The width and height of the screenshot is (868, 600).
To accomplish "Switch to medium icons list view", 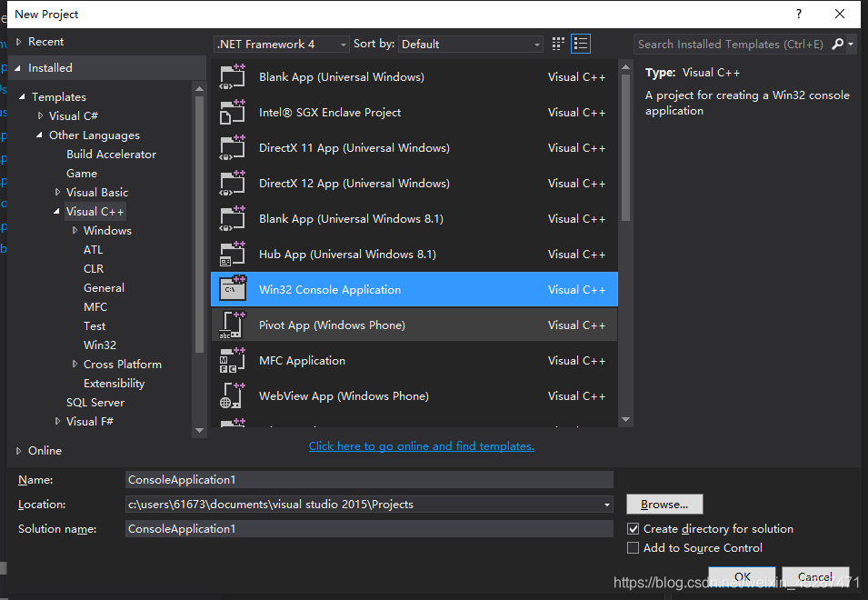I will coord(581,44).
